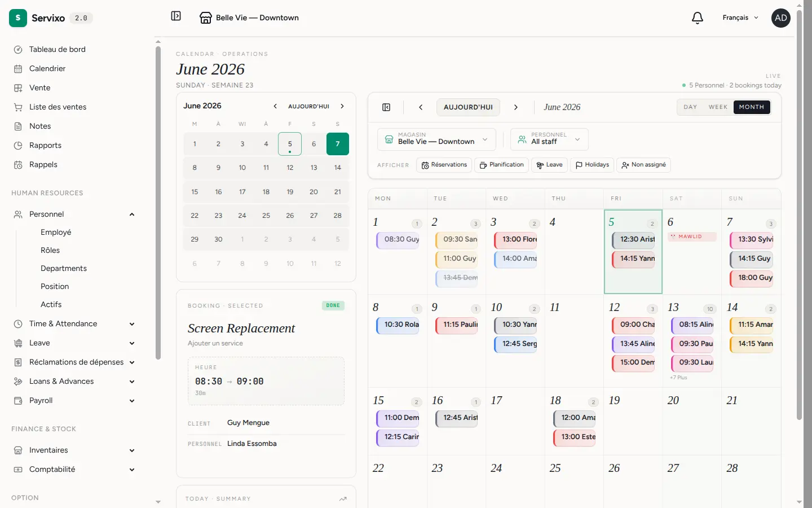
Task: Open the AD user avatar
Action: 781,18
